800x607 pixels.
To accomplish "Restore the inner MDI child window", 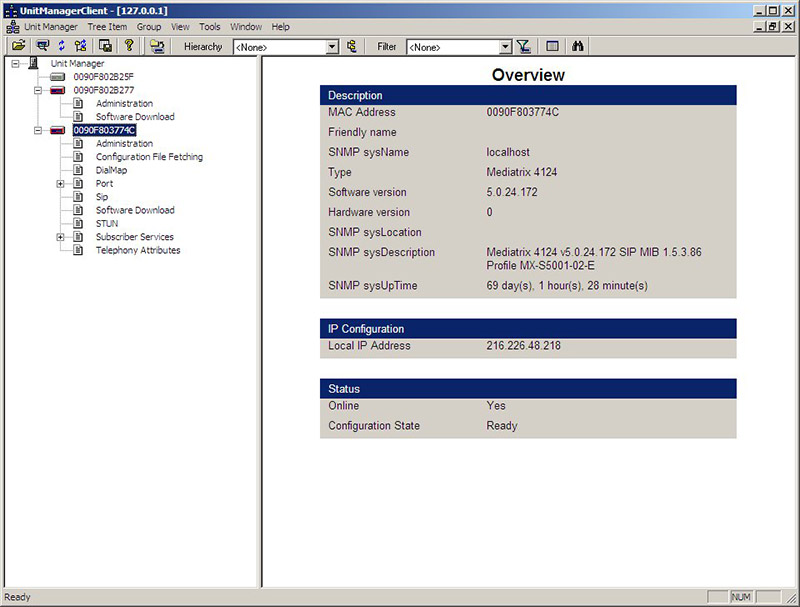I will coord(773,27).
